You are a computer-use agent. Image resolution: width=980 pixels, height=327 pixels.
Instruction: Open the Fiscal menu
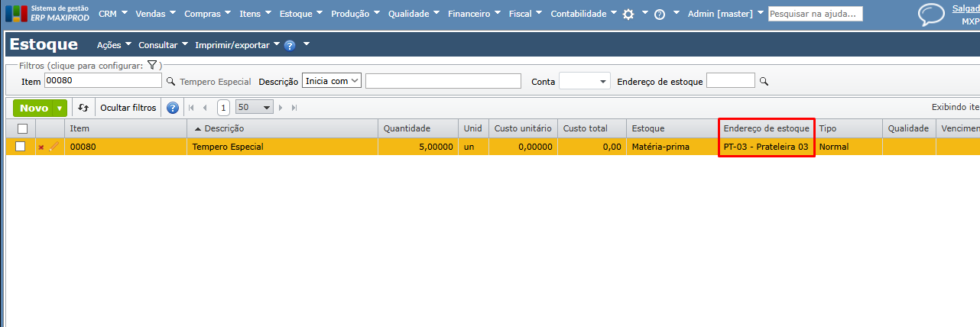point(526,14)
